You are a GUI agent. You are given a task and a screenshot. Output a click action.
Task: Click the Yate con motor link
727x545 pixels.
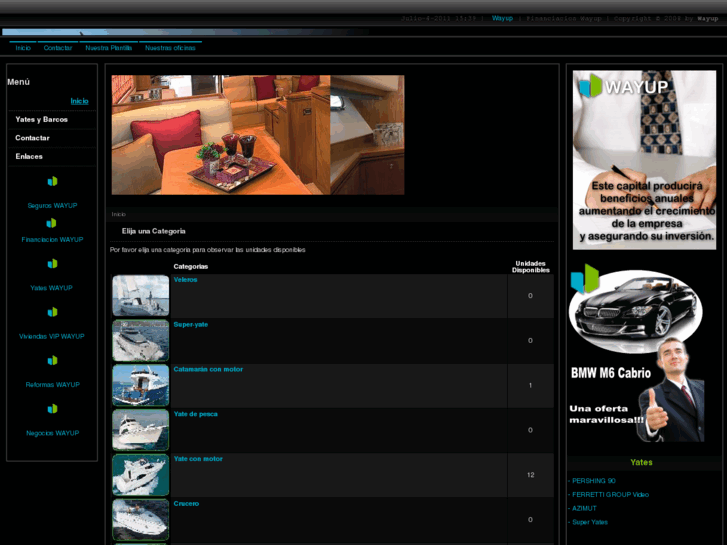(198, 459)
